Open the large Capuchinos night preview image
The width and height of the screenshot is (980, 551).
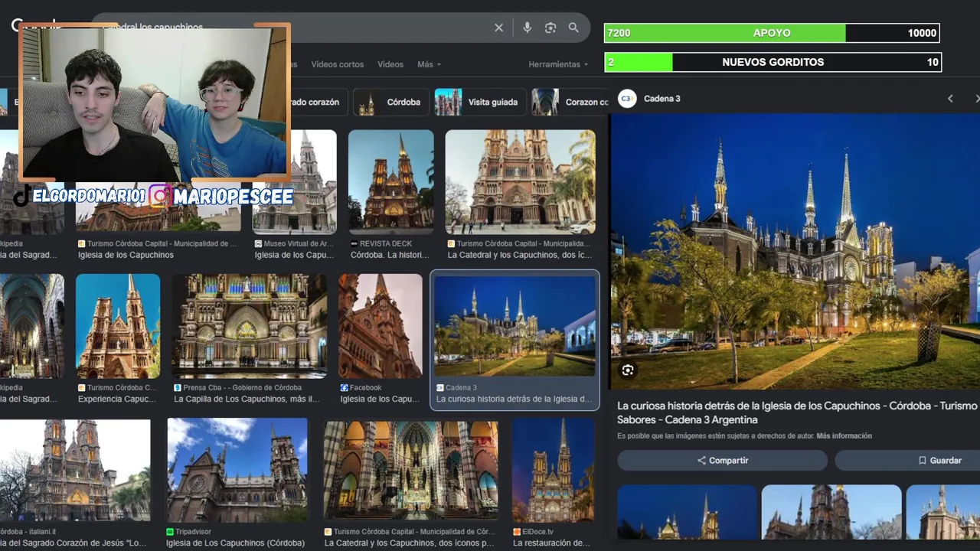pos(795,252)
